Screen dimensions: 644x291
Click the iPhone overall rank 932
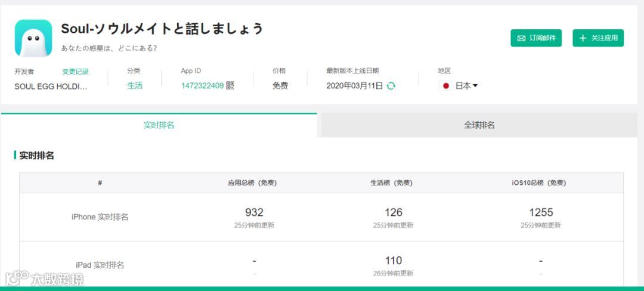254,212
